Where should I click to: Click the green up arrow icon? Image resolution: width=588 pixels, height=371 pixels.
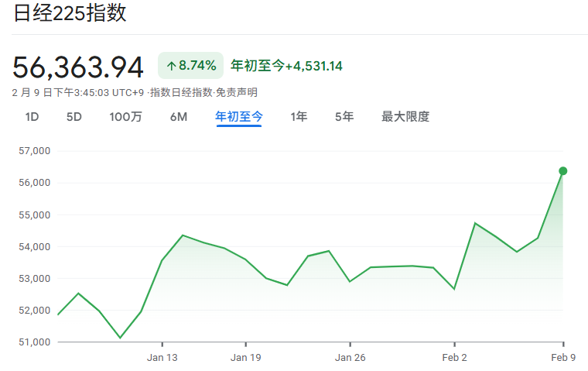click(x=171, y=66)
